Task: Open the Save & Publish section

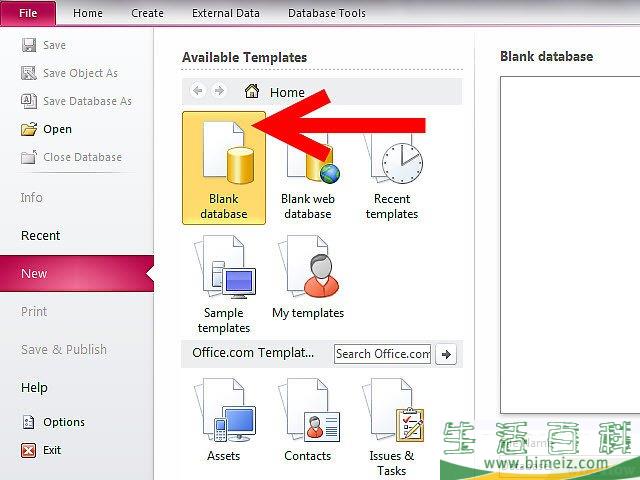Action: (x=64, y=349)
